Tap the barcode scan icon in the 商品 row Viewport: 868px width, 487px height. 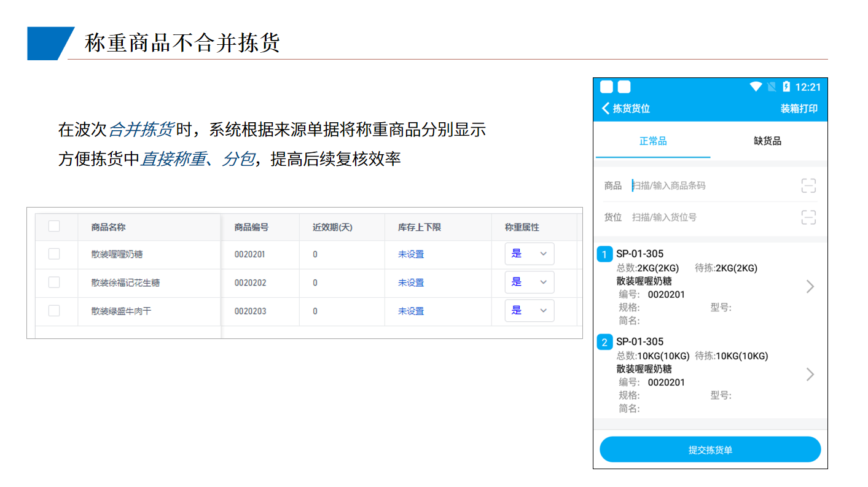[x=810, y=184]
